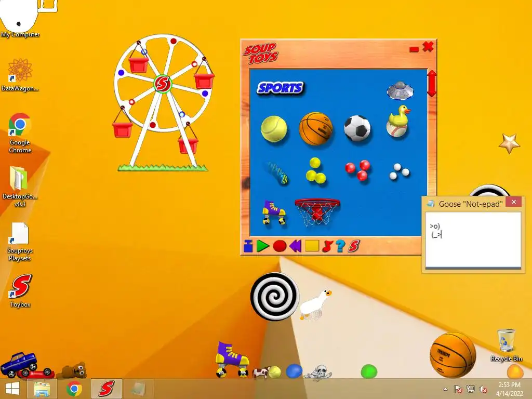The width and height of the screenshot is (532, 399).
Task: Choose the cluster of red balls
Action: point(358,170)
